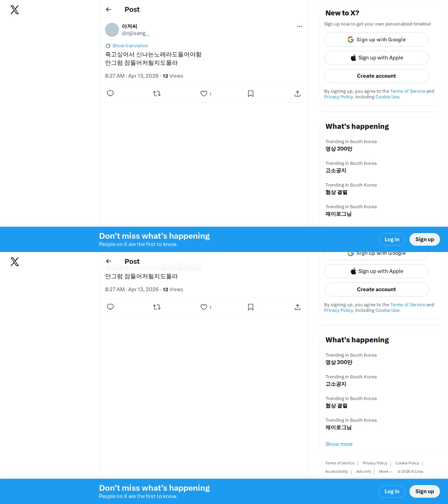Open the footer More … menu
This screenshot has height=504, width=448.
(386, 471)
